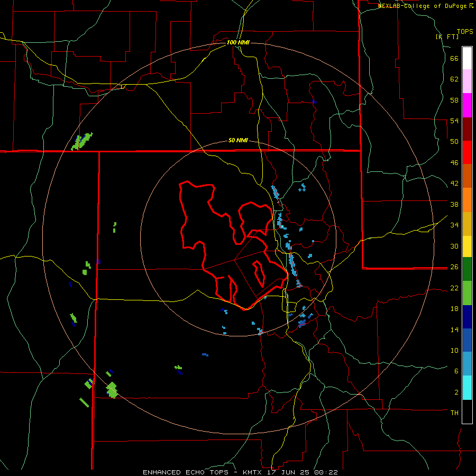
Task: Click the "2" legend value
Action: pos(456,392)
